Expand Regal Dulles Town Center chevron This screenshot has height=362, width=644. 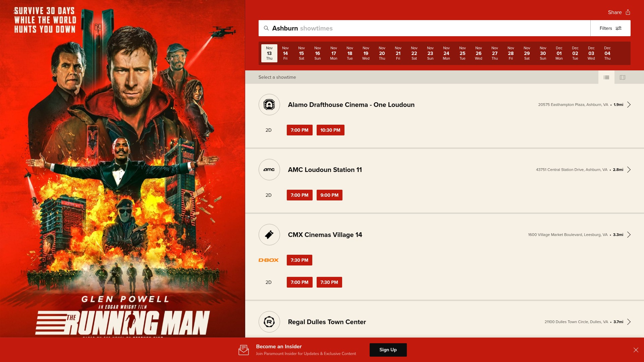629,322
